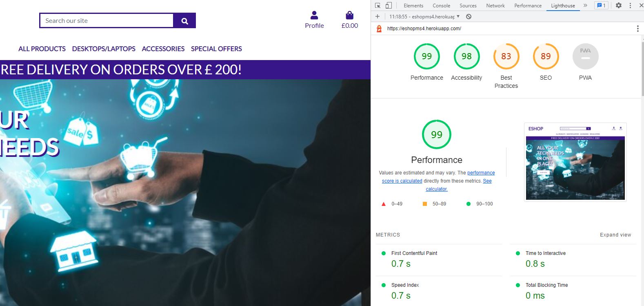Expand view of the metrics section
Image resolution: width=644 pixels, height=306 pixels.
click(x=615, y=235)
